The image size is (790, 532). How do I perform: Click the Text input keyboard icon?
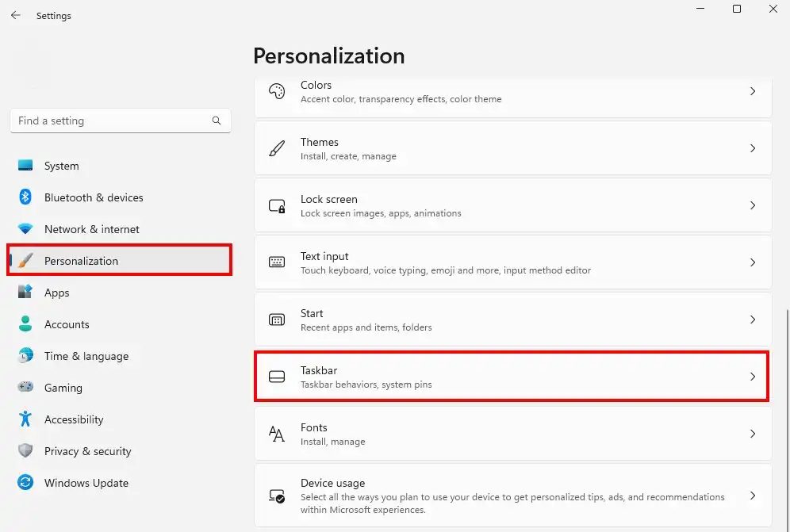click(277, 262)
